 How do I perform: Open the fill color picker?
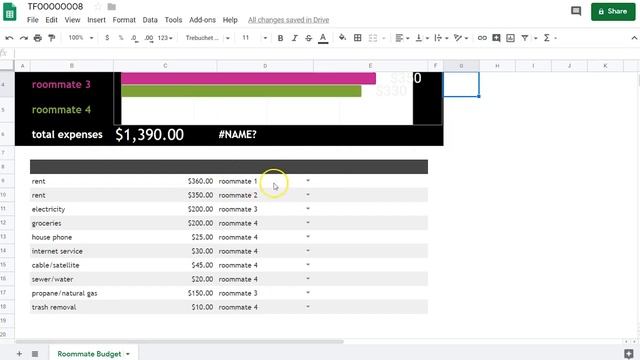tap(342, 38)
